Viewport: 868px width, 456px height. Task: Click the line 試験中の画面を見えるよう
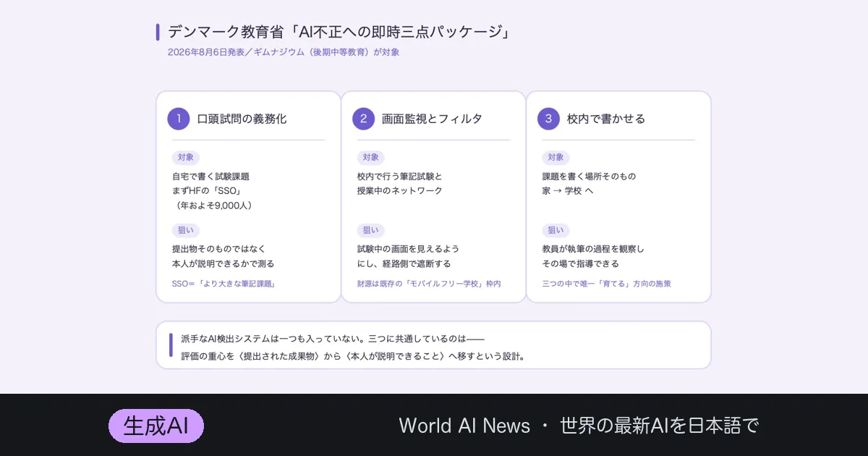(x=408, y=249)
